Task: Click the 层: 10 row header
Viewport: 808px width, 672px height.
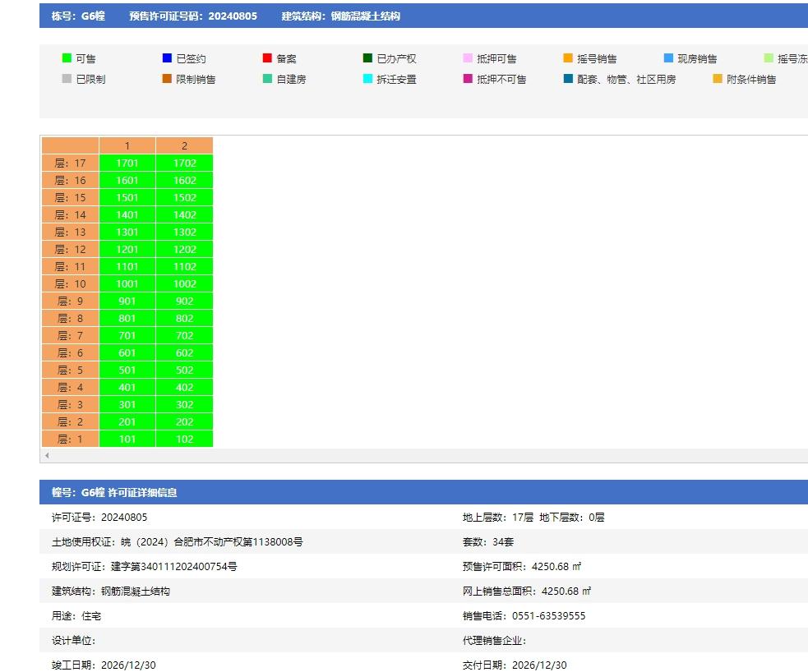Action: (70, 283)
